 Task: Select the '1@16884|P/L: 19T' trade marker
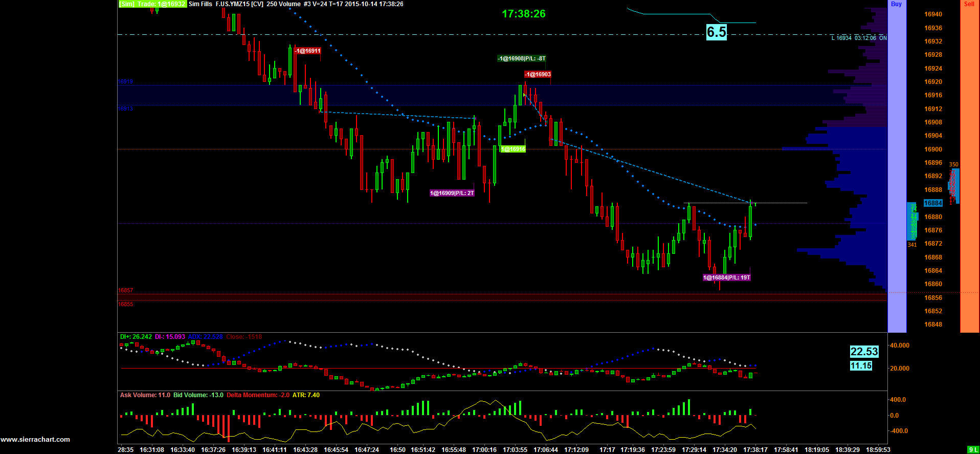coord(727,277)
